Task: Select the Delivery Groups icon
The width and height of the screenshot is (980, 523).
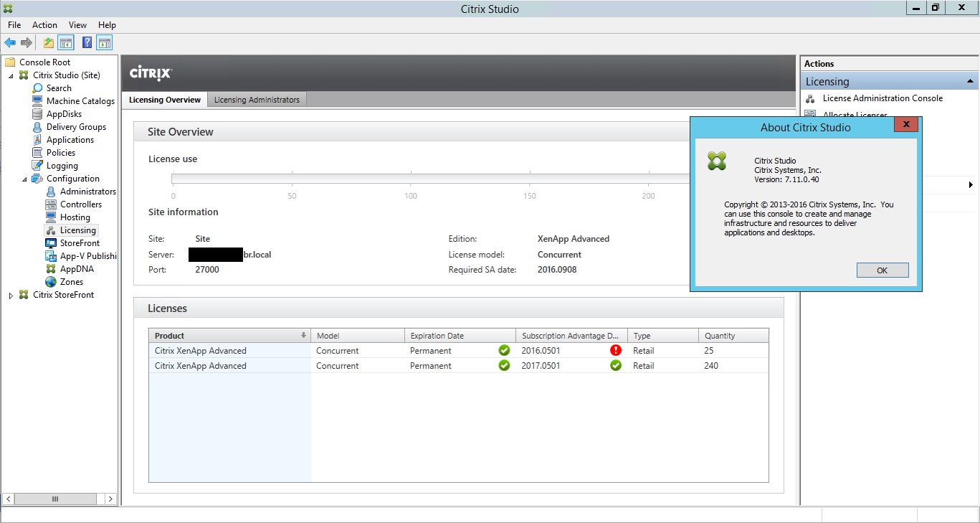Action: point(38,127)
